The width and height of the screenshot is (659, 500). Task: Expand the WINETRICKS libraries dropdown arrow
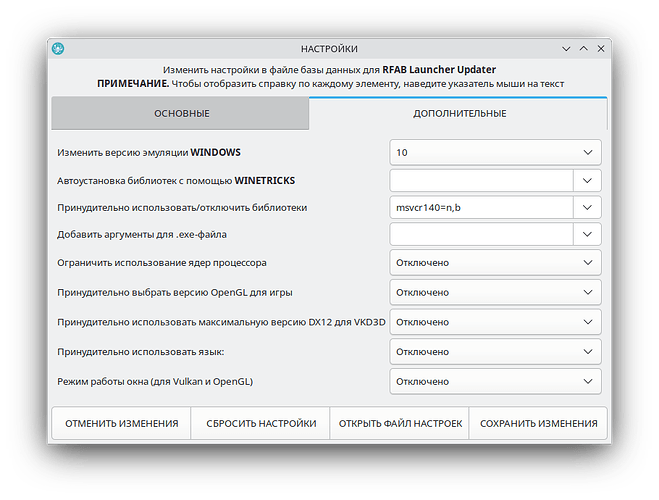tap(587, 180)
